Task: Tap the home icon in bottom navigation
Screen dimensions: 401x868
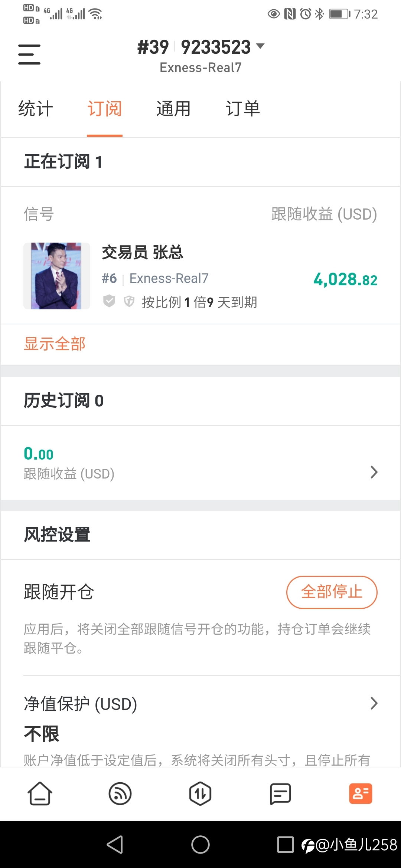Action: click(x=40, y=794)
